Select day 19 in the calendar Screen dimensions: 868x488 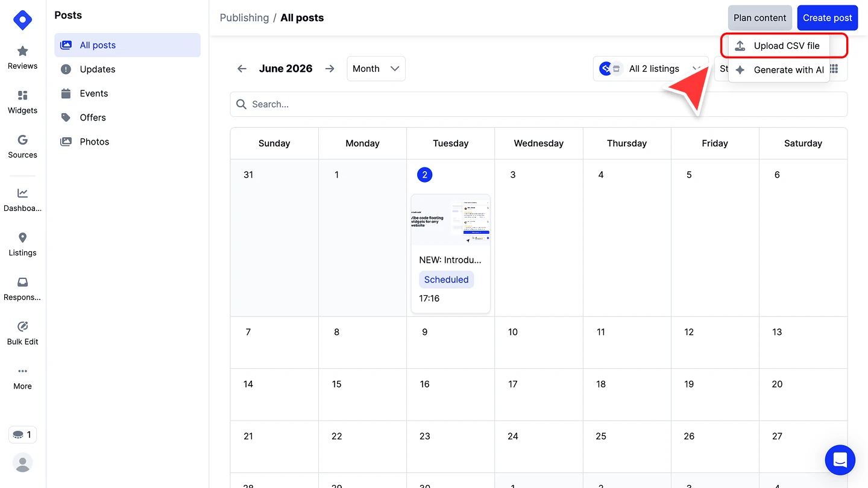(689, 384)
